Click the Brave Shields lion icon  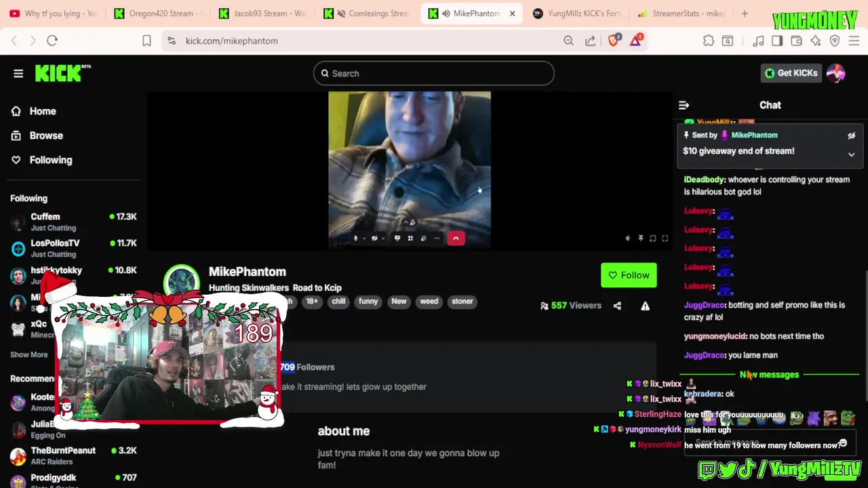614,41
